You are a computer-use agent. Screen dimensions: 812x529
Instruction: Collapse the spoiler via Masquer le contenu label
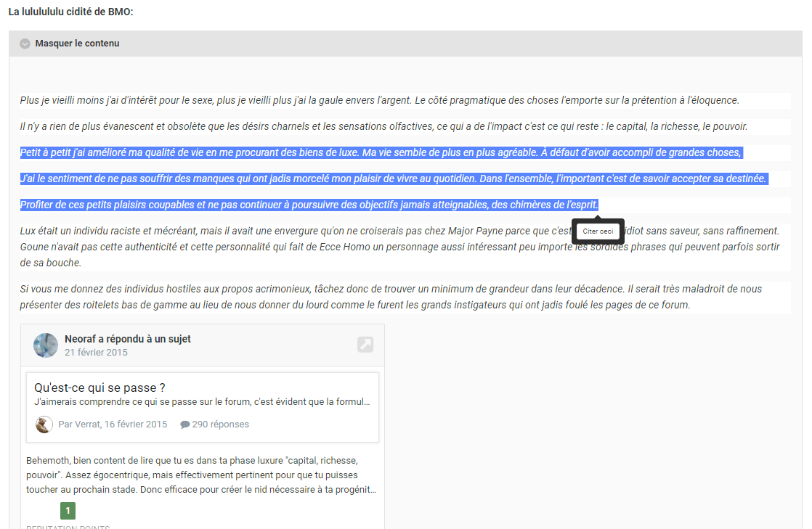77,44
